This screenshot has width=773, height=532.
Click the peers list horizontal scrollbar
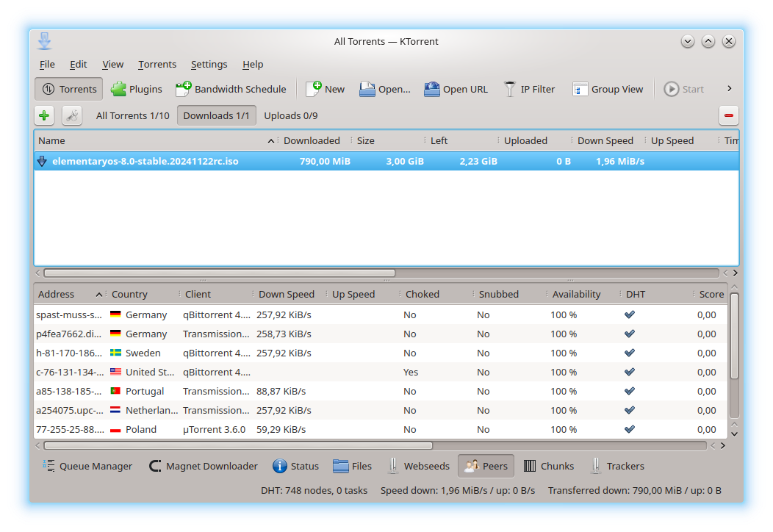click(238, 446)
